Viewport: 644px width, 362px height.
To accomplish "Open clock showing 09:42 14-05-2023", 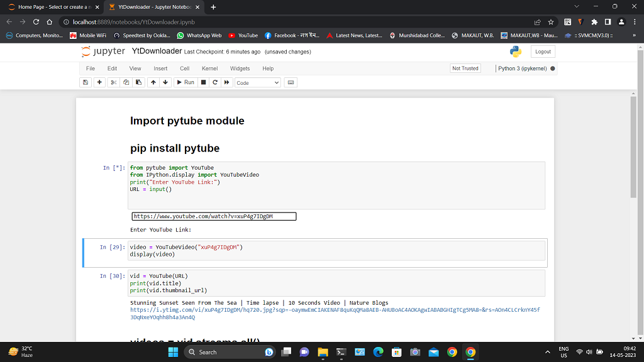I will click(623, 352).
